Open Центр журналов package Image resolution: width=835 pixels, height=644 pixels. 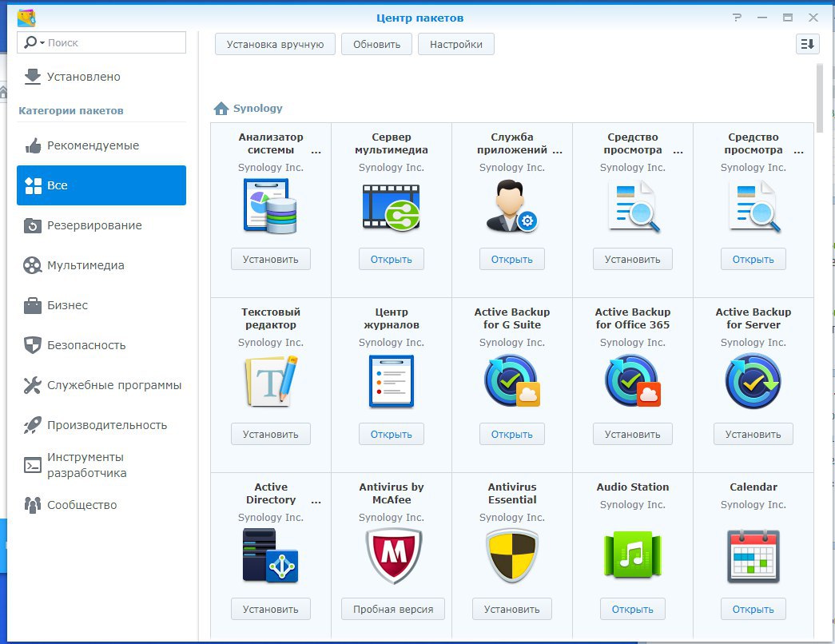tap(391, 434)
